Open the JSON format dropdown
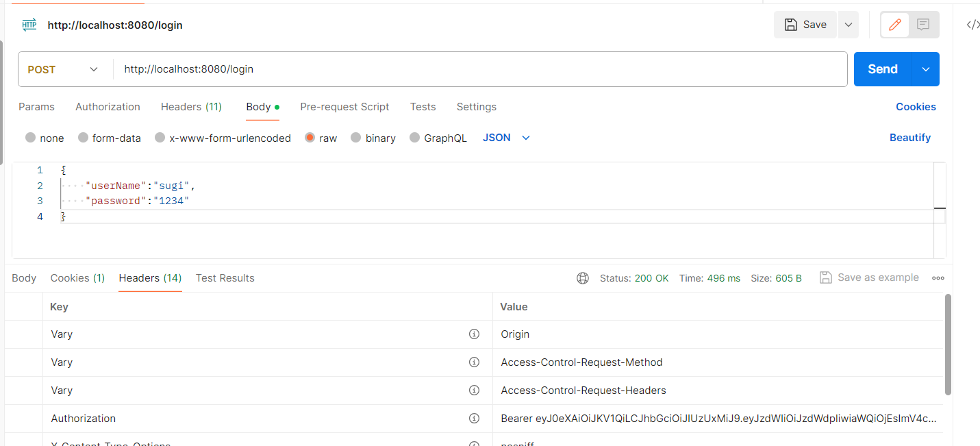The image size is (980, 446). (507, 138)
